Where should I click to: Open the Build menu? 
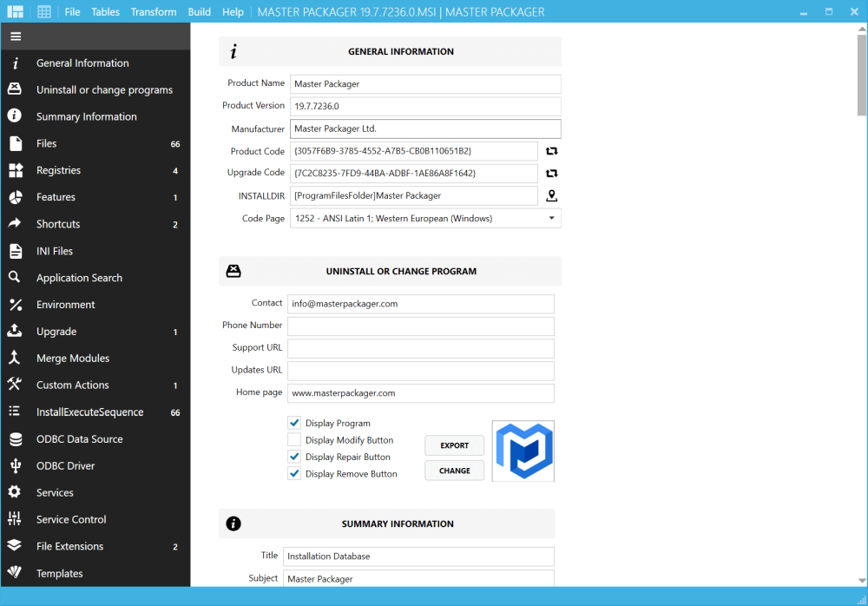click(x=200, y=11)
